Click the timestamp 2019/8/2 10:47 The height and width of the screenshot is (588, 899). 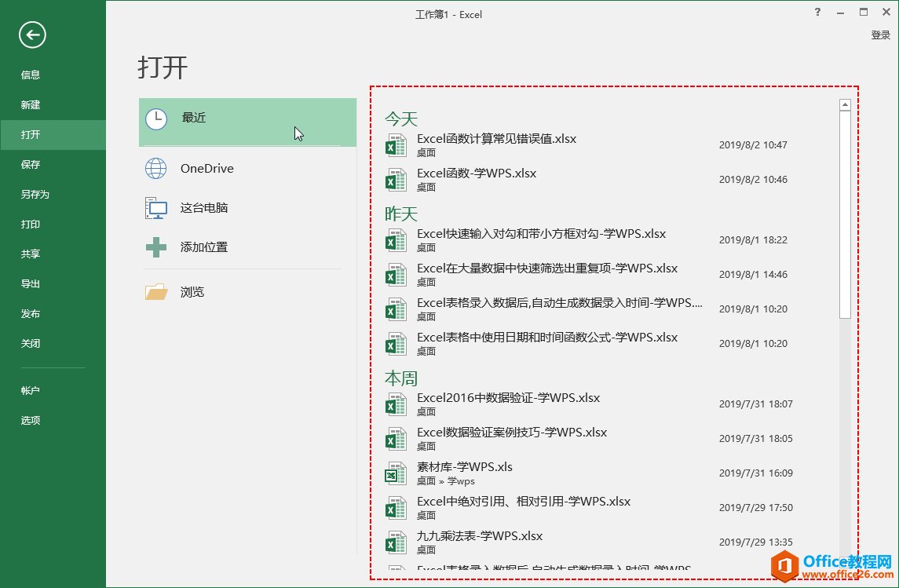(x=753, y=145)
